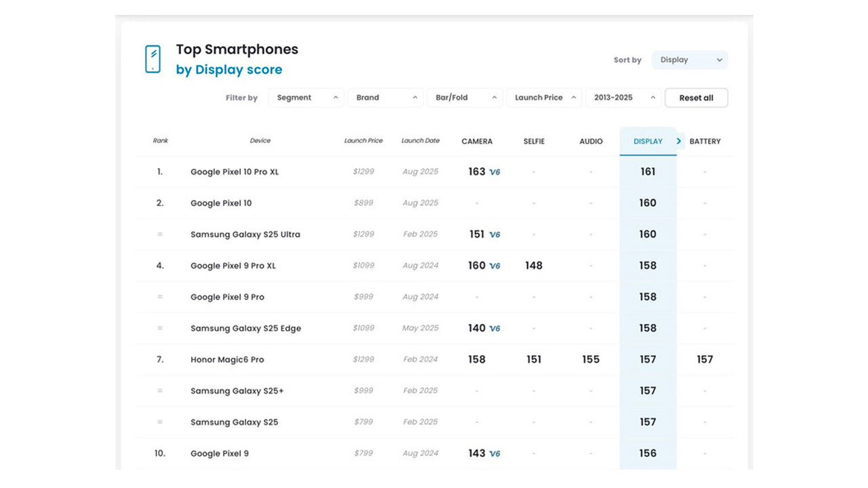
Task: Click selfie score 148 for Pixel 9 Pro XL
Action: (534, 266)
